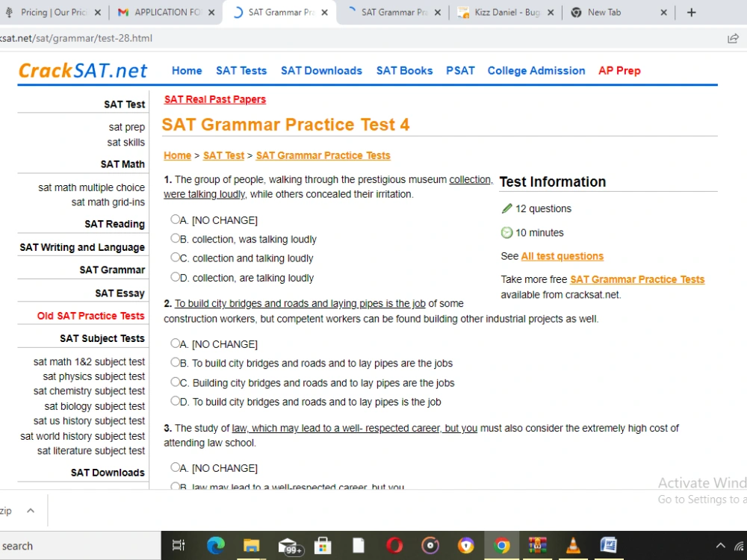Open SAT Writing and Language sidebar link
The width and height of the screenshot is (747, 560).
pos(82,247)
